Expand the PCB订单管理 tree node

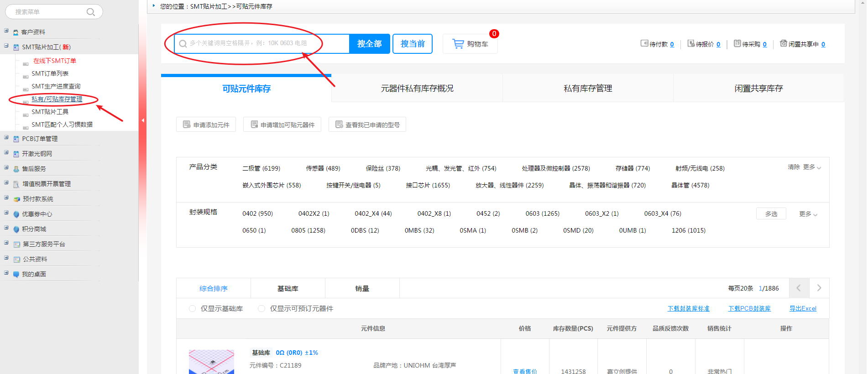tap(6, 137)
